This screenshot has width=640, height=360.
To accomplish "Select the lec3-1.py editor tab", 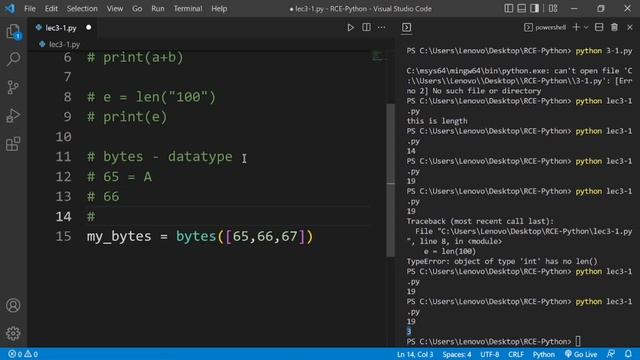I will (61, 28).
